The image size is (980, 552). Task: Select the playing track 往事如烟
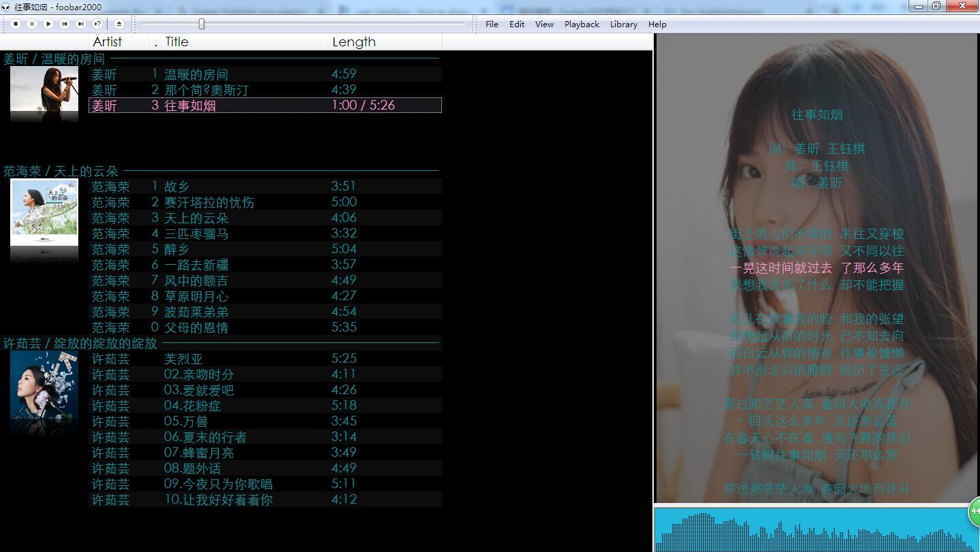(x=266, y=105)
